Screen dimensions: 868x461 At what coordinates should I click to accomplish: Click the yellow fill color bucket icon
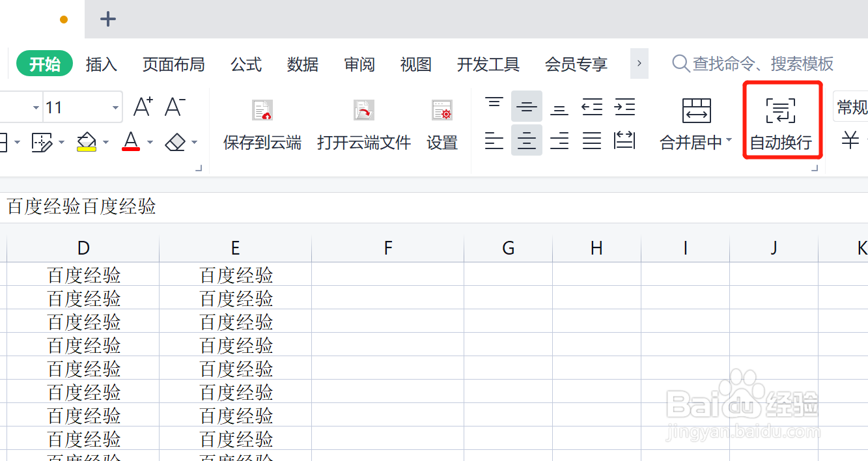pos(87,140)
